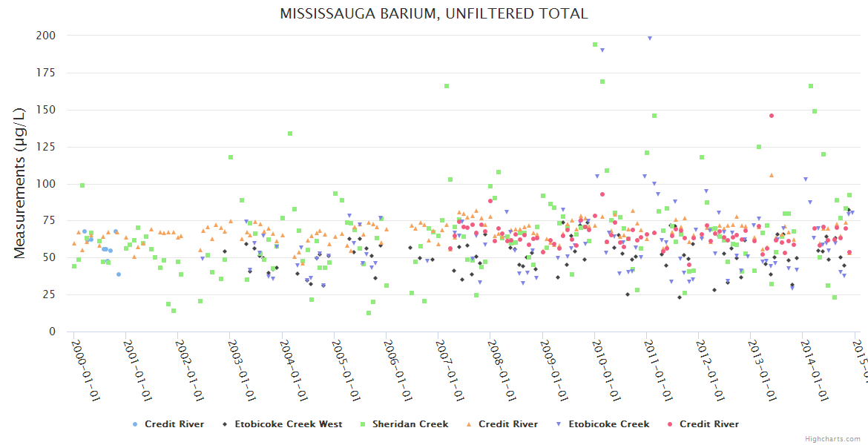Click the blue circle Credit River legend marker
The height and width of the screenshot is (445, 868).
135,424
